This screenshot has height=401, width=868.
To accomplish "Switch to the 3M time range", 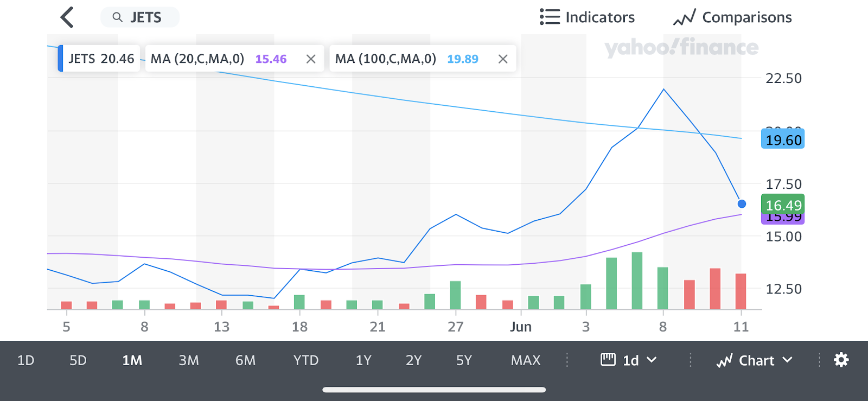I will click(x=189, y=360).
